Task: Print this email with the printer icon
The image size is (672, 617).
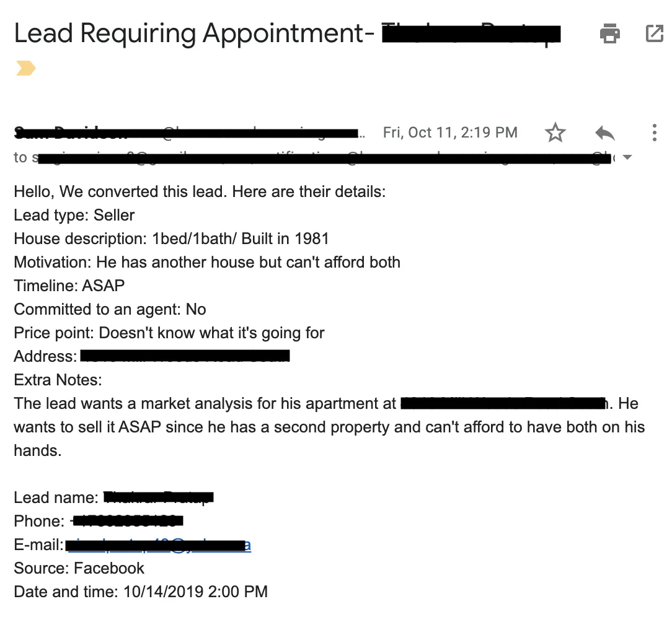Action: tap(610, 33)
